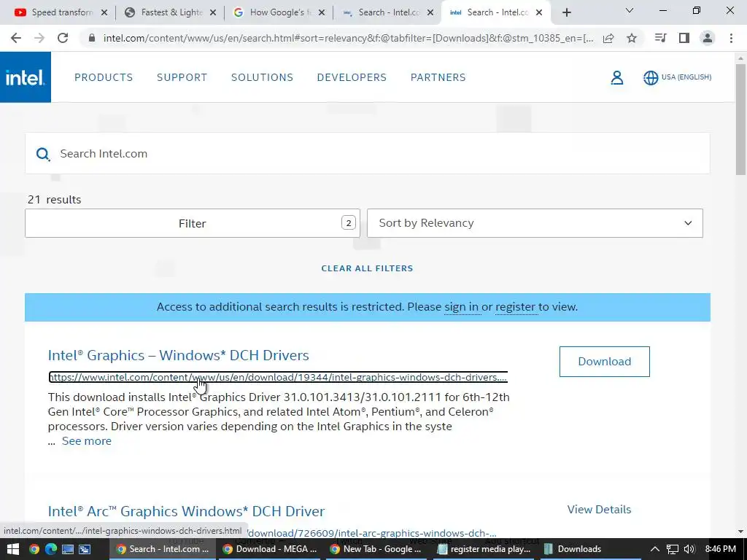This screenshot has height=560, width=747.
Task: Open Edge from taskbar
Action: point(50,549)
